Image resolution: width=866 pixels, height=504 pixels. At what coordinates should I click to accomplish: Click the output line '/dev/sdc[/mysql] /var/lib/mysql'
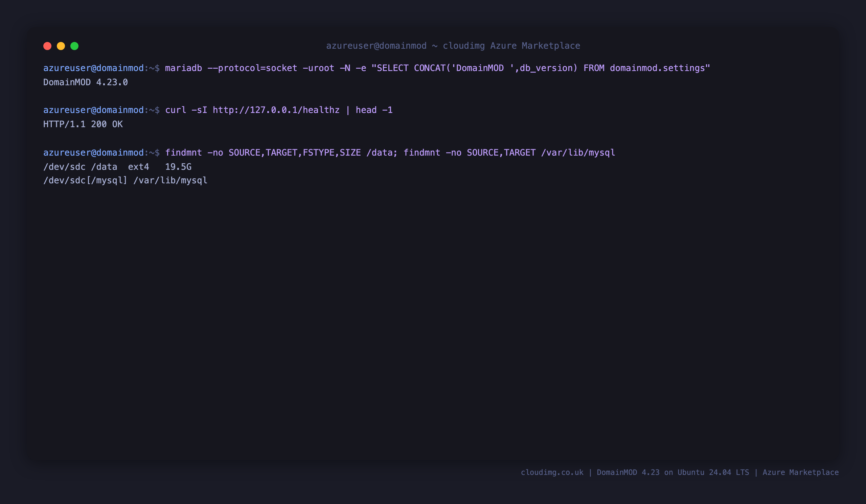click(126, 181)
